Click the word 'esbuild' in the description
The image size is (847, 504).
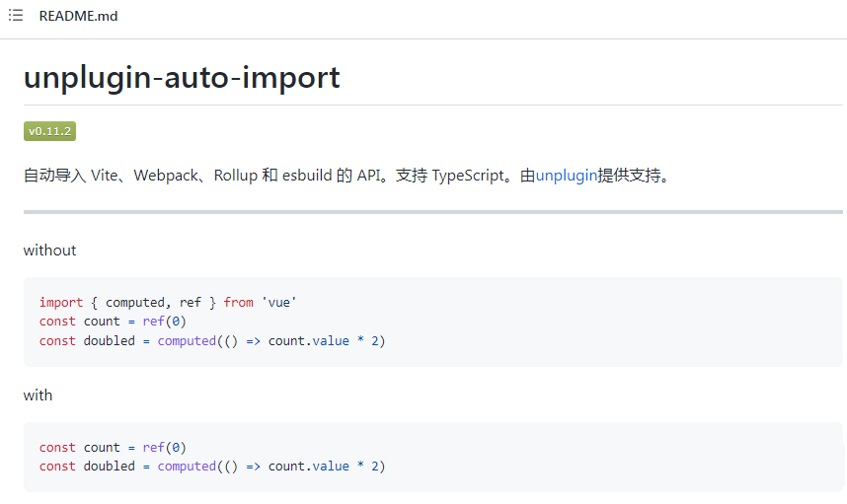click(x=307, y=176)
